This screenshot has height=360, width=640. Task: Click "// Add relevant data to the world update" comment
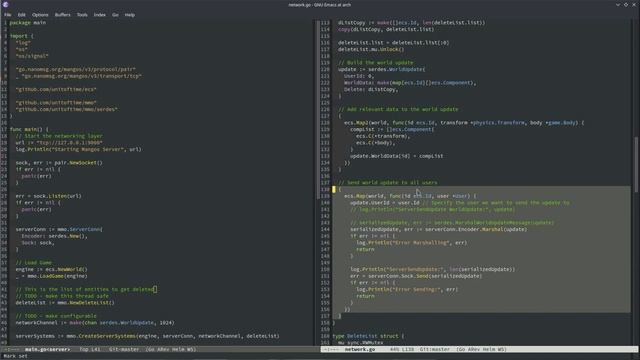point(398,109)
